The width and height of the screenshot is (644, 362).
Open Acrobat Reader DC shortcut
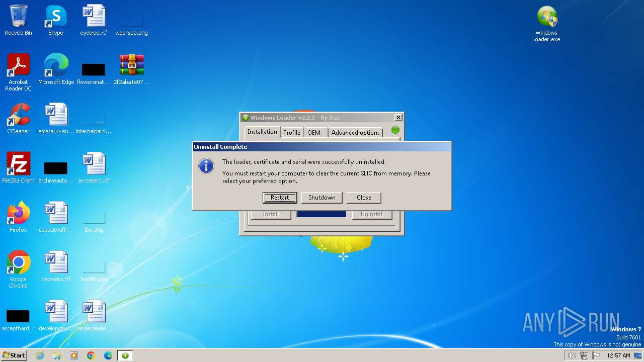(x=18, y=72)
